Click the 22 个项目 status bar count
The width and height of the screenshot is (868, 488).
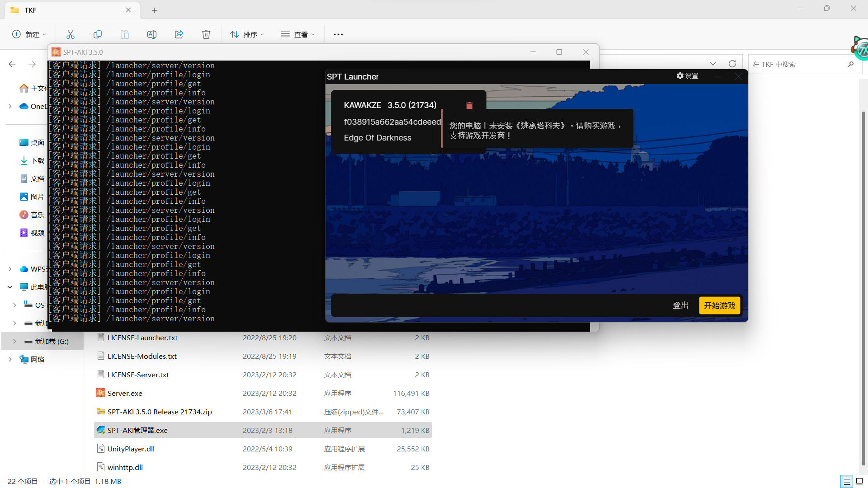[23, 481]
